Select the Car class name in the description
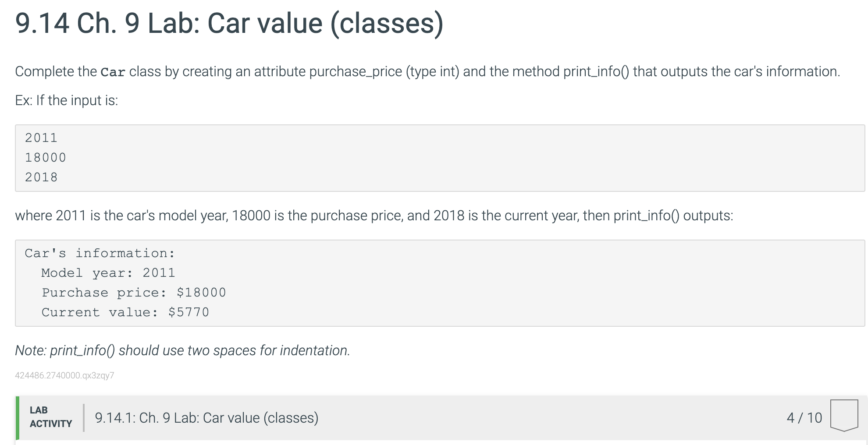The height and width of the screenshot is (445, 868). 113,72
